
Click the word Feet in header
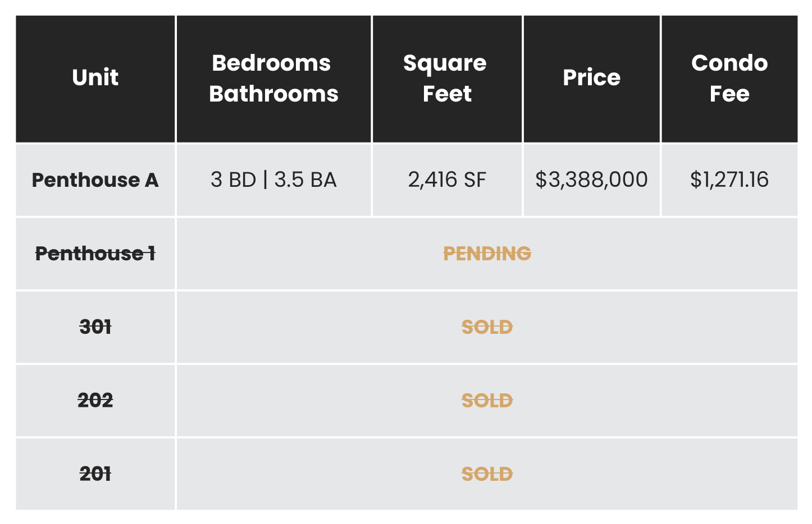click(x=447, y=94)
